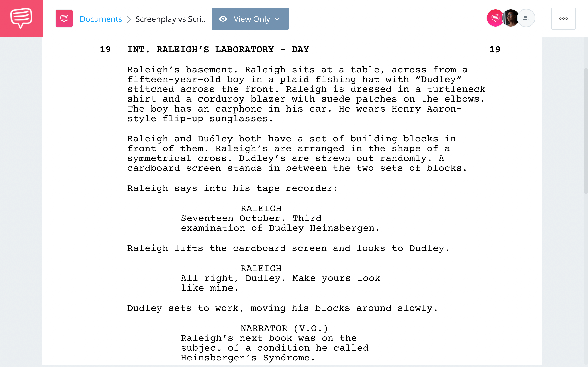Click the eye icon in View Only button

coord(223,19)
